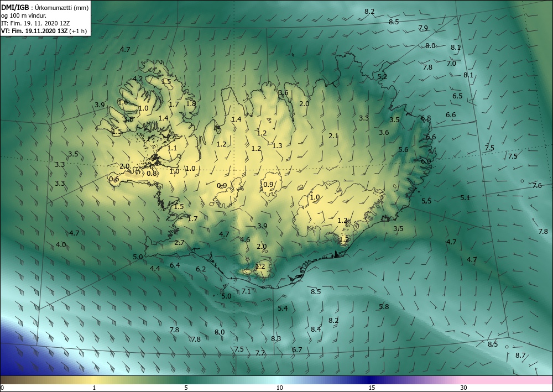This screenshot has width=553, height=392.
Task: Click the colorbar label '30'
Action: point(463,388)
